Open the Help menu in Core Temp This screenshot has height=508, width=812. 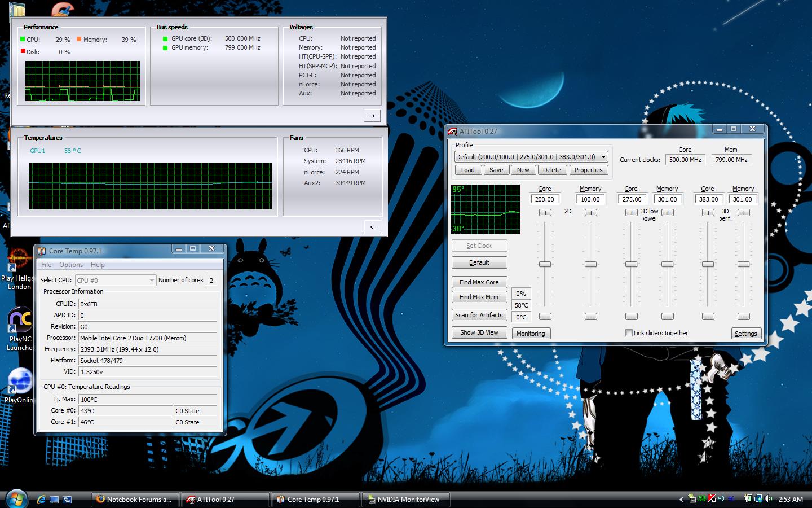point(98,265)
